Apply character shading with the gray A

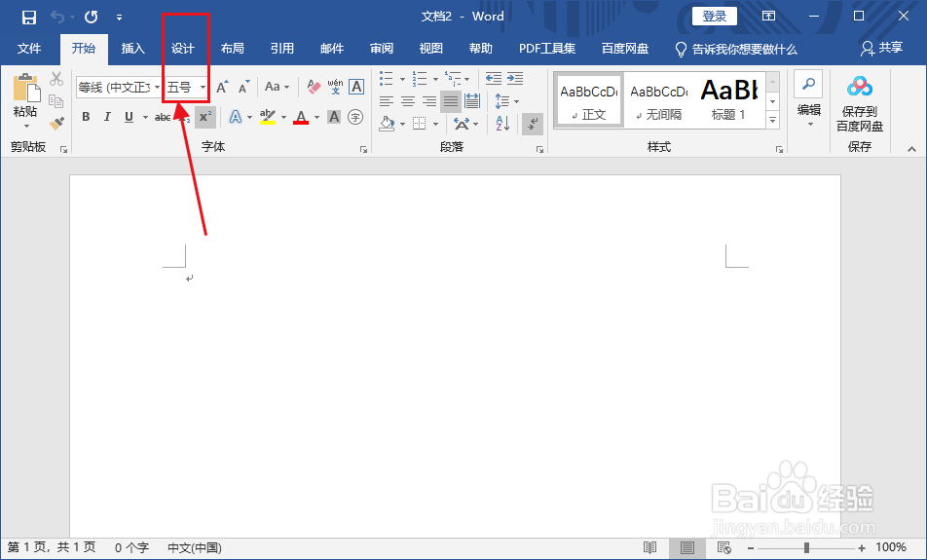334,117
